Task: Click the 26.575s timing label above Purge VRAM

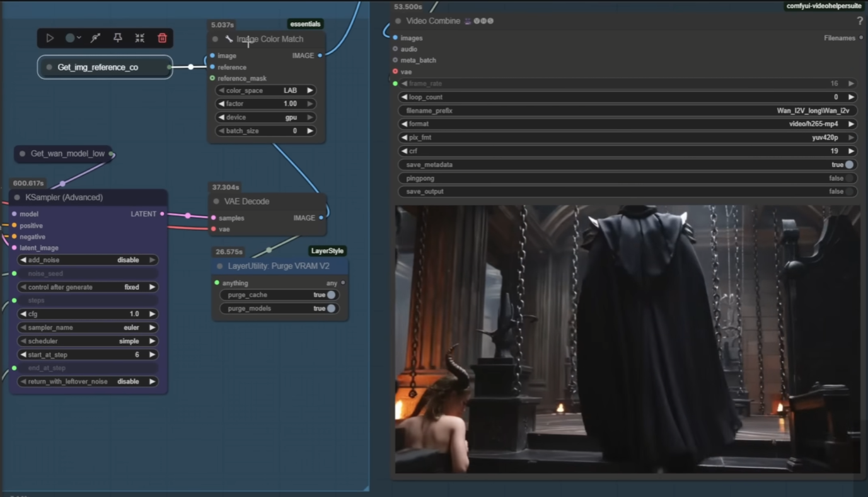Action: [229, 252]
